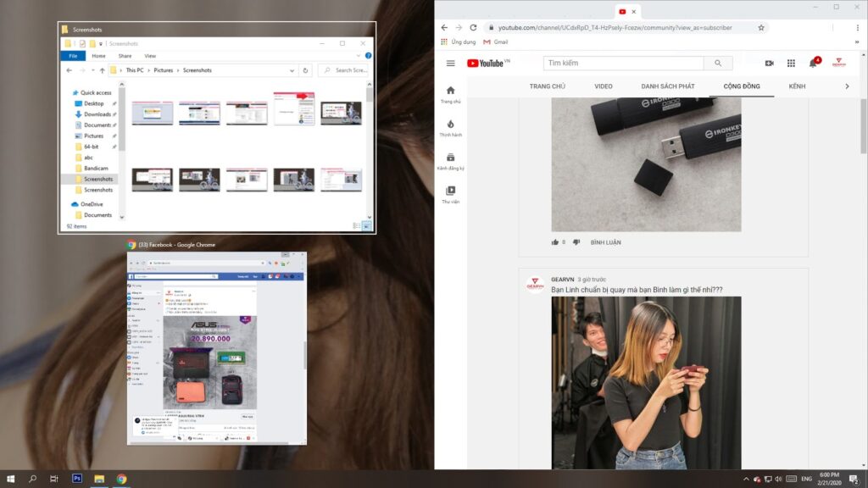This screenshot has height=488, width=868.
Task: Show hidden Chrome bookmarks chevron
Action: tap(857, 42)
